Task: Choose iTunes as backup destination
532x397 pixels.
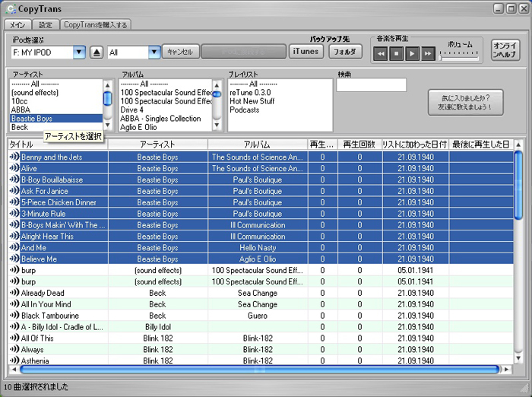Action: (306, 52)
